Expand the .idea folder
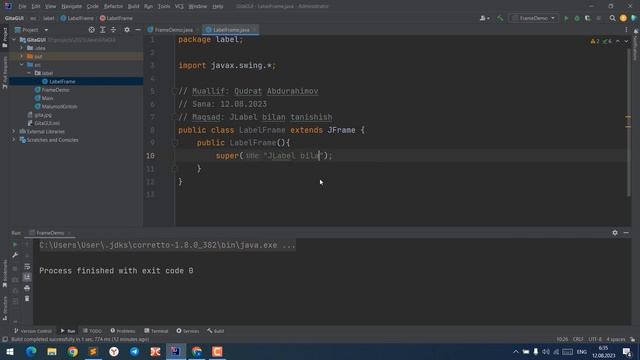Image resolution: width=640 pixels, height=360 pixels. coord(22,48)
